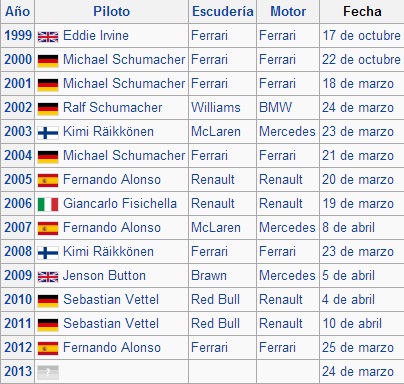Follow the Red Bull link in 2011 row
The width and height of the screenshot is (404, 384).
click(215, 323)
